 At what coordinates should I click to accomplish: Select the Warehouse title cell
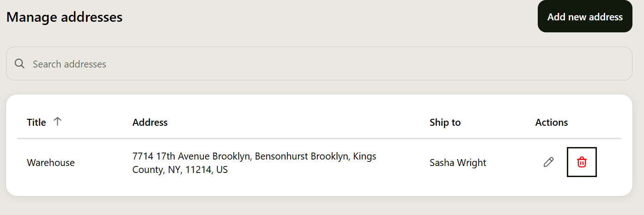pos(51,162)
